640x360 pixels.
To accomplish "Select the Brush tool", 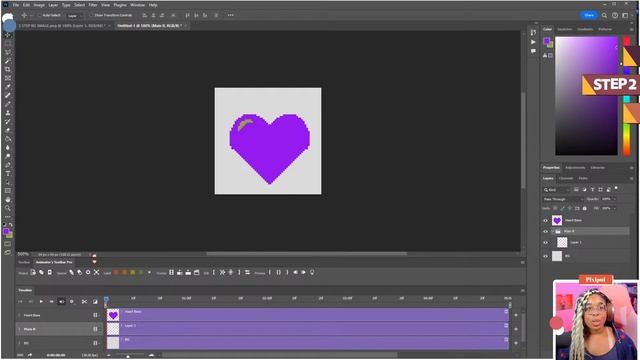I will (x=8, y=104).
